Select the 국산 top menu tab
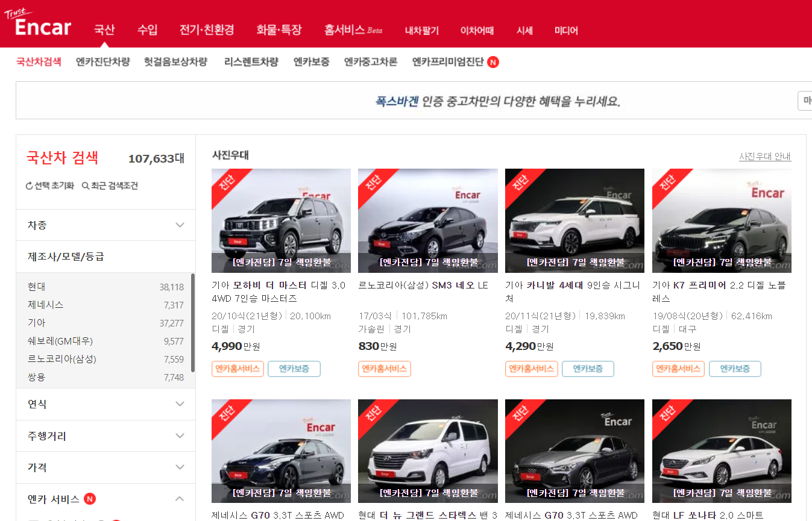 click(104, 30)
